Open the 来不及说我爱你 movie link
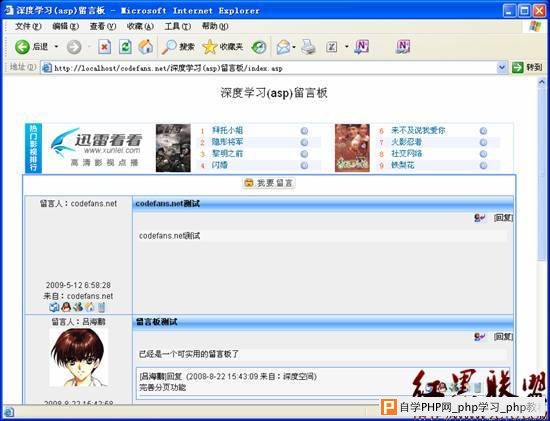 [x=418, y=131]
